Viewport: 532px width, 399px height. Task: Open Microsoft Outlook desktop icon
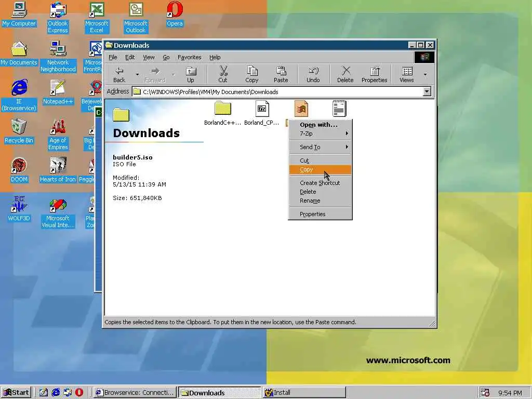(136, 18)
